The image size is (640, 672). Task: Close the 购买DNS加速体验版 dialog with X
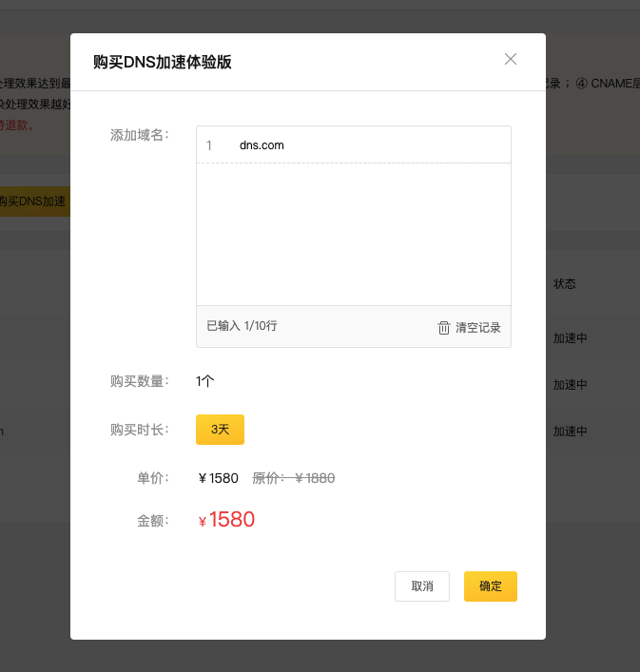511,59
